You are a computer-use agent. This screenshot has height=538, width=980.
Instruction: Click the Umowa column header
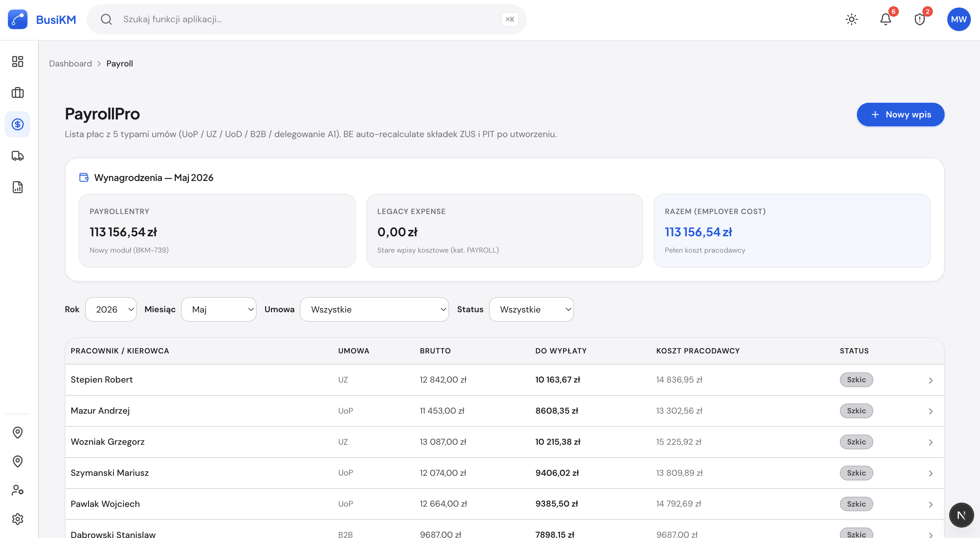354,351
